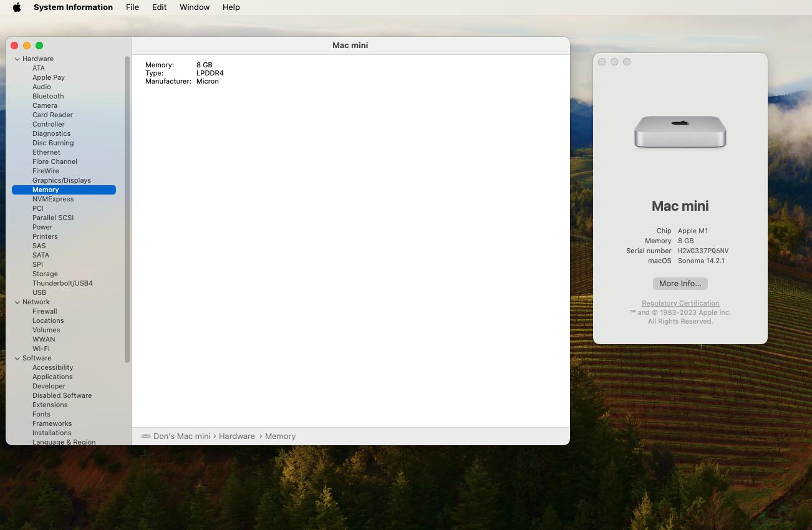Collapse the Hardware section chevron
This screenshot has height=530, width=812.
pos(17,59)
